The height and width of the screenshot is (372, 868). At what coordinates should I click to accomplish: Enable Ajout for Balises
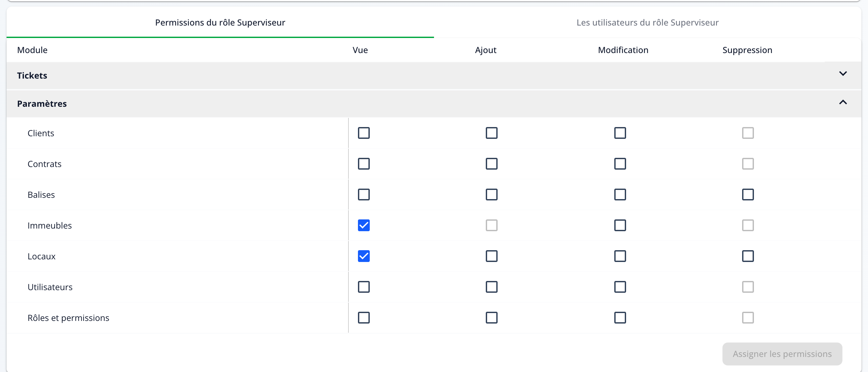(x=492, y=195)
